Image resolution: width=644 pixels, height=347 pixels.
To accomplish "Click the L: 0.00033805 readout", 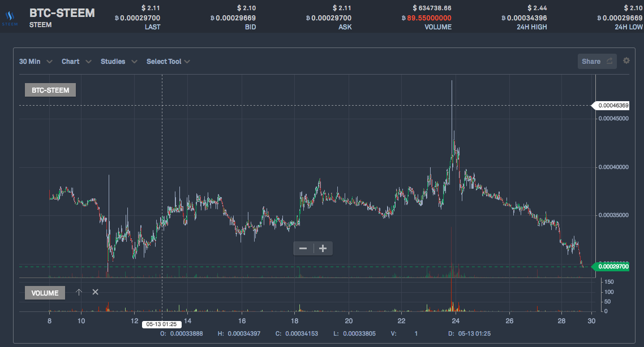I will pyautogui.click(x=354, y=333).
